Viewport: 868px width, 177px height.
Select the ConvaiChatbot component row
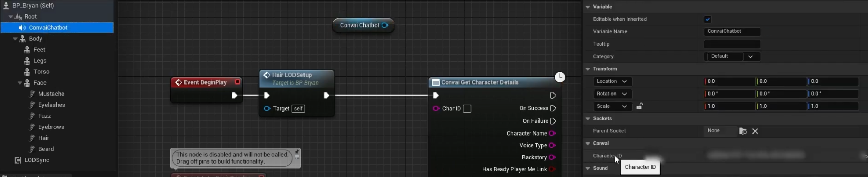[x=57, y=28]
